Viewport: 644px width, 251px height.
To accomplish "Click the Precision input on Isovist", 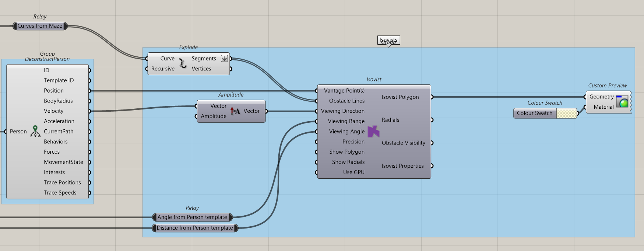I will coord(353,142).
